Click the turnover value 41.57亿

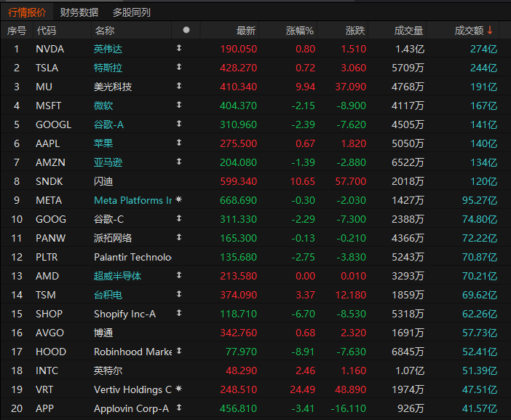(480, 408)
